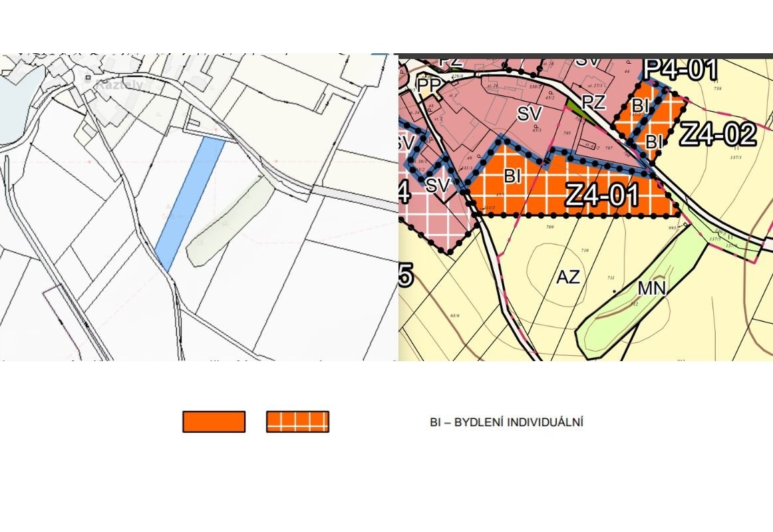Viewport: 773px width, 532px height.
Task: Click the BI label beside Z4-02 text
Action: (654, 142)
